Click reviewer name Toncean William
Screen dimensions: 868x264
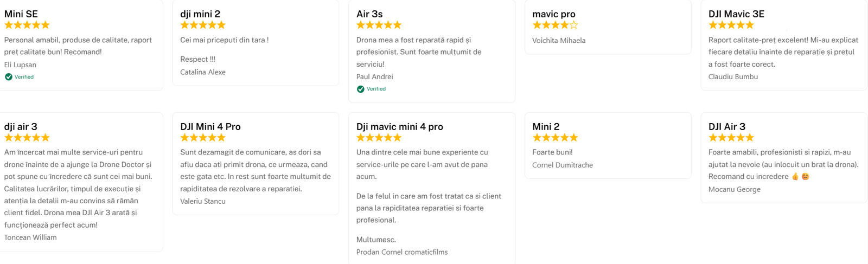coord(30,237)
